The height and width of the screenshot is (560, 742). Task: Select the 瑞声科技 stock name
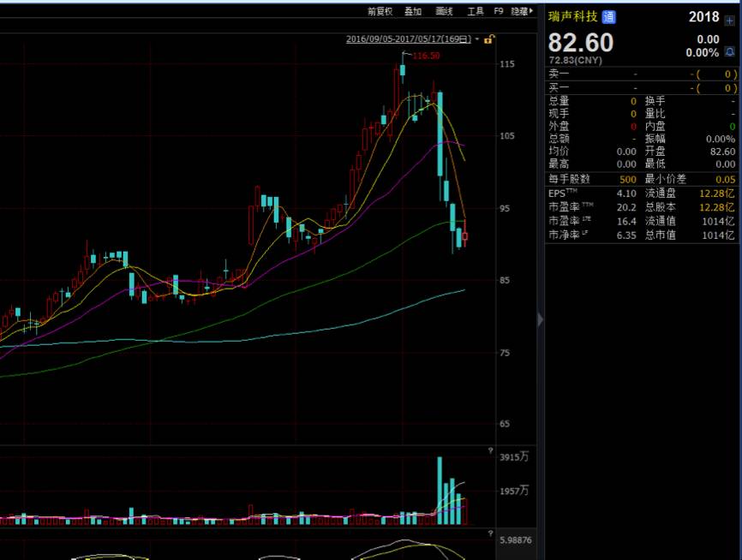click(x=573, y=16)
